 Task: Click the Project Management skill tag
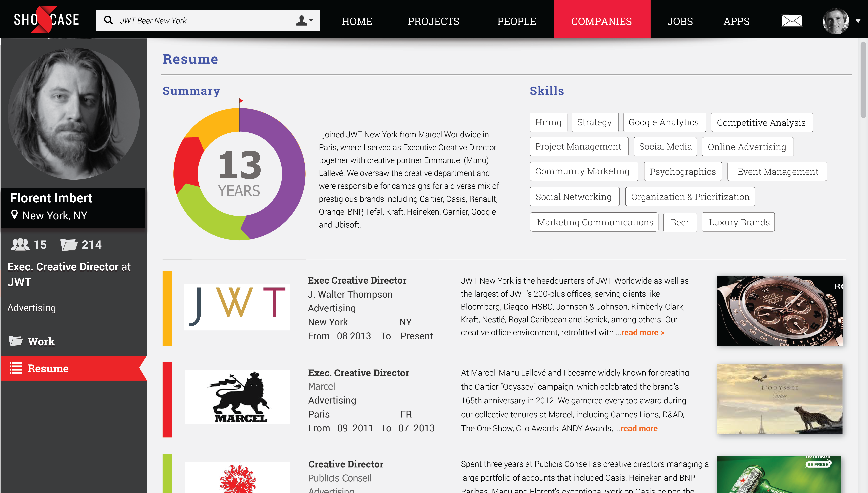(579, 147)
